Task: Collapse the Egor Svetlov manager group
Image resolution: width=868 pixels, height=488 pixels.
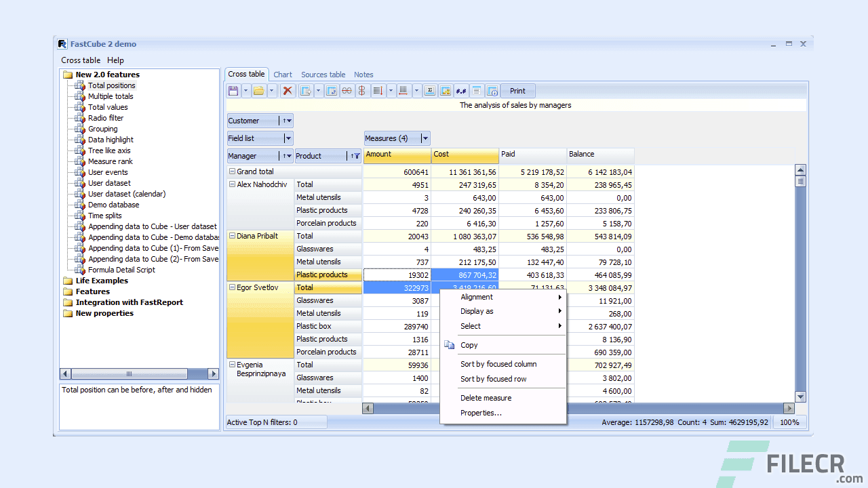Action: [231, 287]
